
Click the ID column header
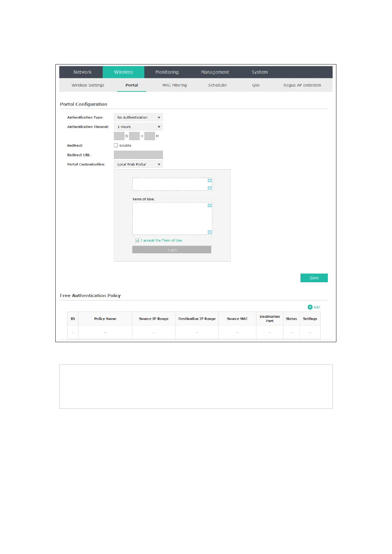coord(73,319)
